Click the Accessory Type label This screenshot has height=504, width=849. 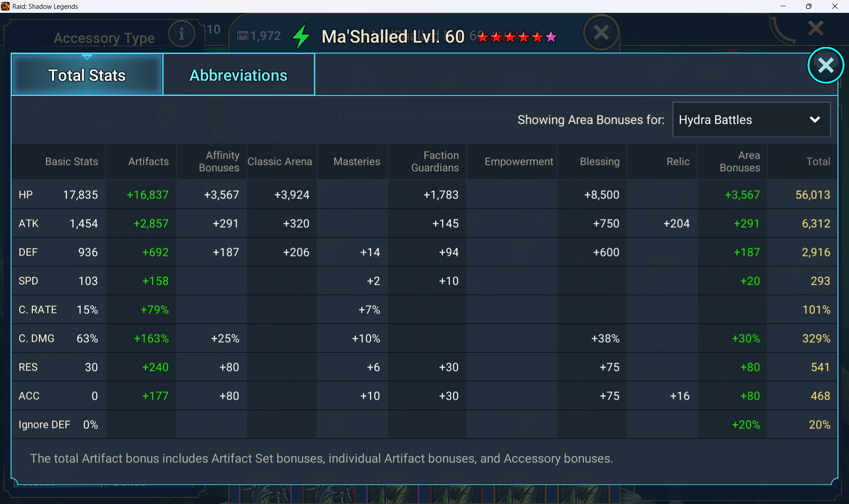tap(104, 38)
